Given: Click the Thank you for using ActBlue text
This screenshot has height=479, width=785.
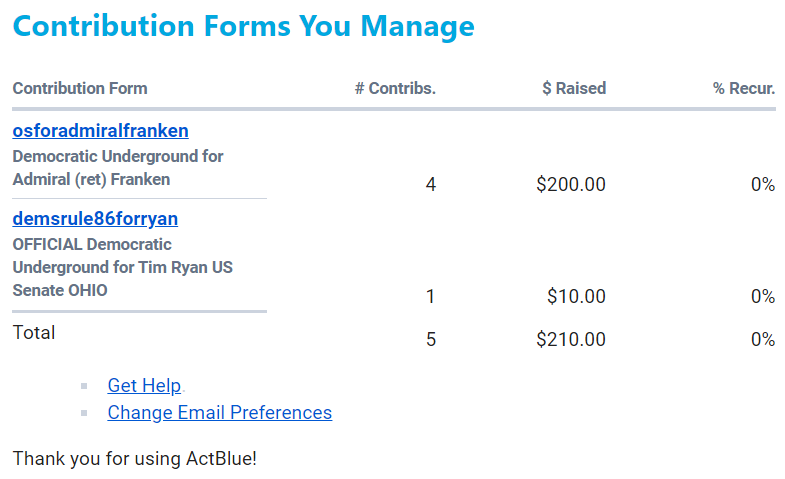Looking at the screenshot, I should [135, 459].
